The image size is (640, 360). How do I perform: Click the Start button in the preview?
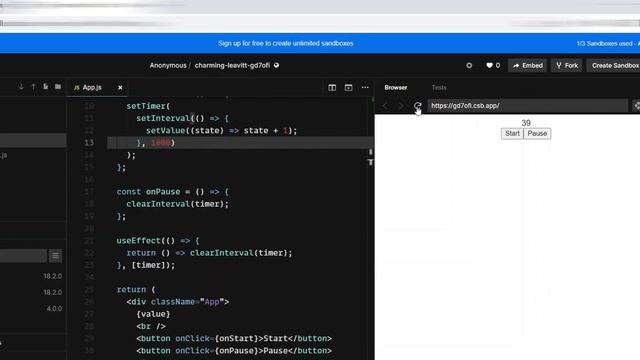[x=512, y=133]
